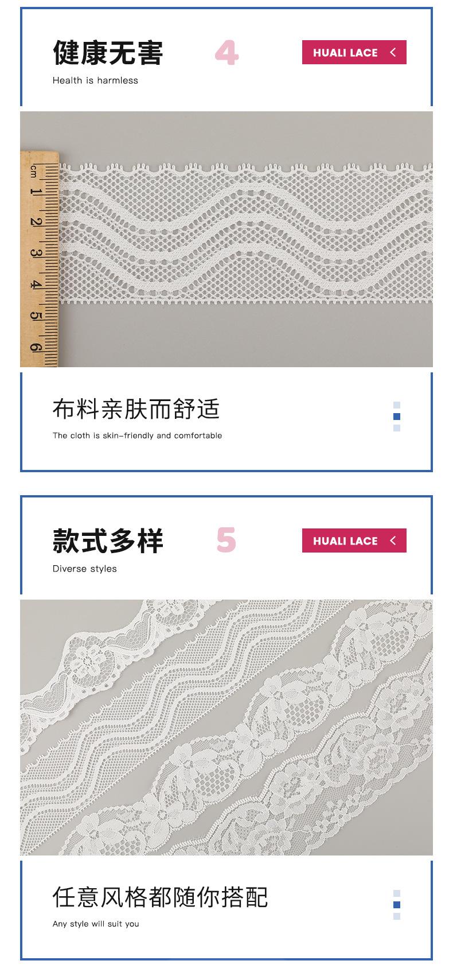Click 'The cloth is skin-friendly and comfortable' text

click(138, 435)
